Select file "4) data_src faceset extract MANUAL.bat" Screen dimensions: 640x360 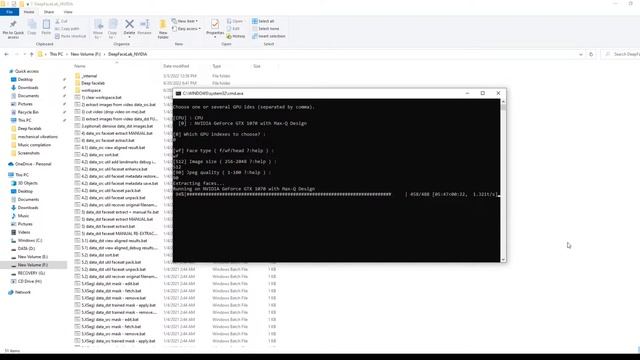(x=117, y=133)
